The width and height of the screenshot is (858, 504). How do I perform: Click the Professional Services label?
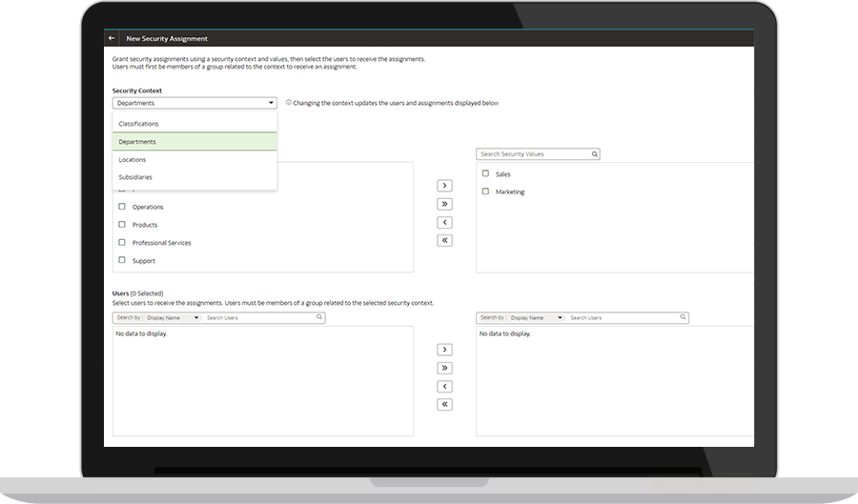161,243
